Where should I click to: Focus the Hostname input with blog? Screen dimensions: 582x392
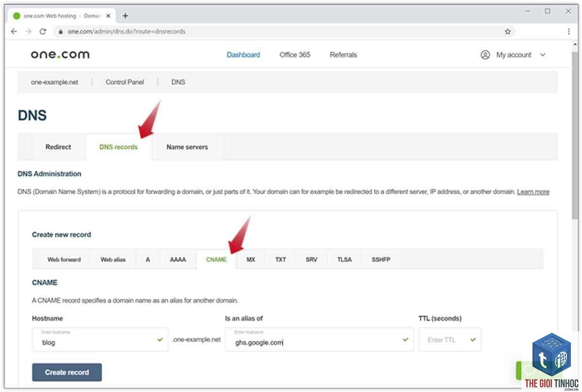[100, 340]
